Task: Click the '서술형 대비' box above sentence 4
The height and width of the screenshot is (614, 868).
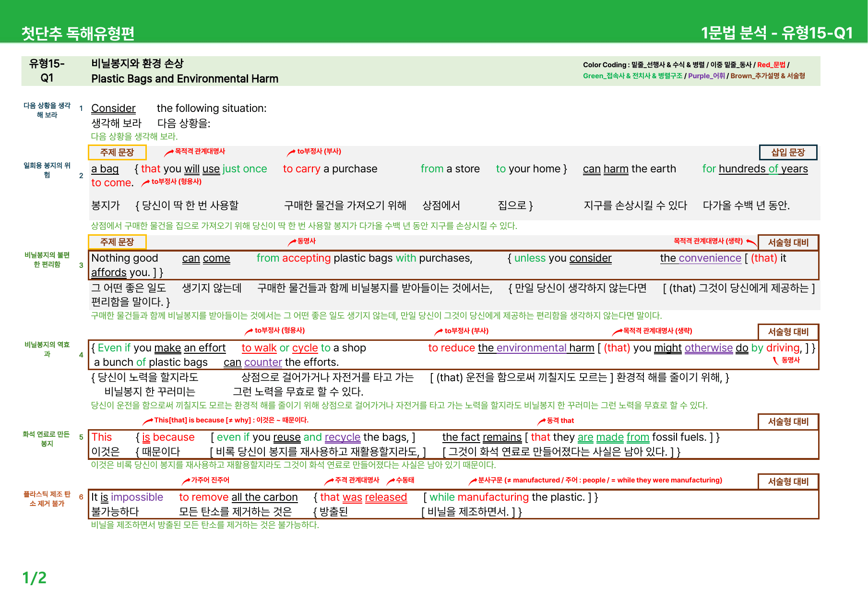Action: tap(788, 332)
